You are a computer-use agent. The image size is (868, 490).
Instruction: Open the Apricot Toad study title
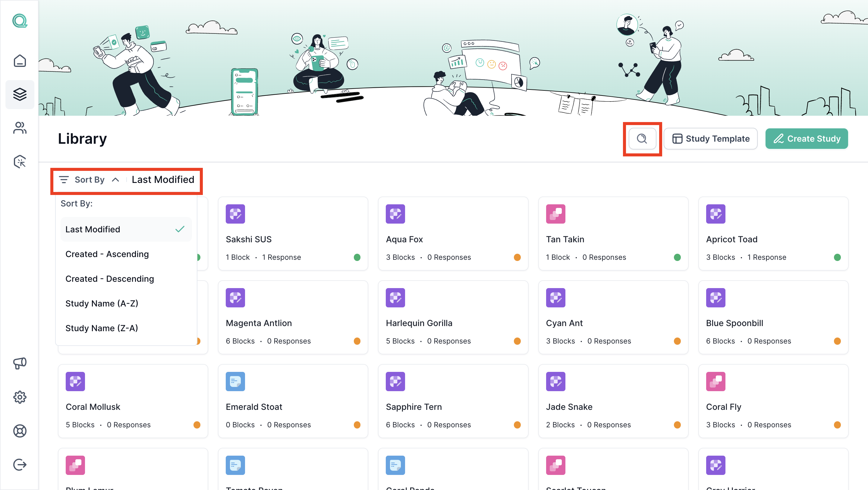[731, 239]
